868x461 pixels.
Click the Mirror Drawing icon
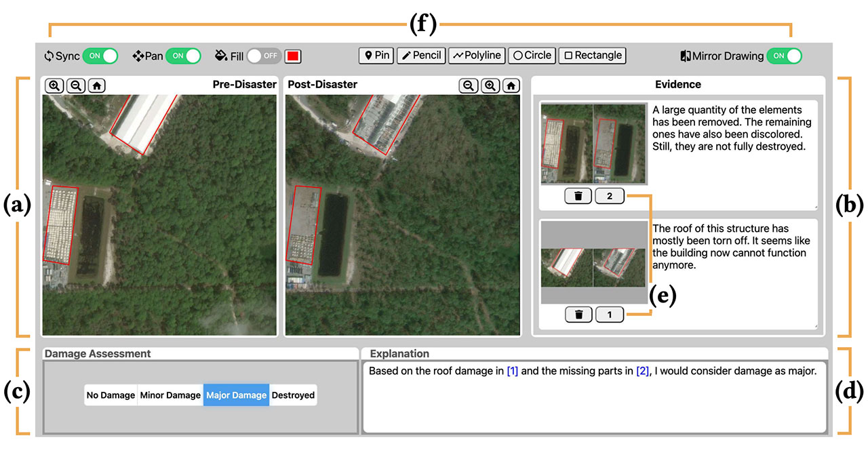coord(685,56)
